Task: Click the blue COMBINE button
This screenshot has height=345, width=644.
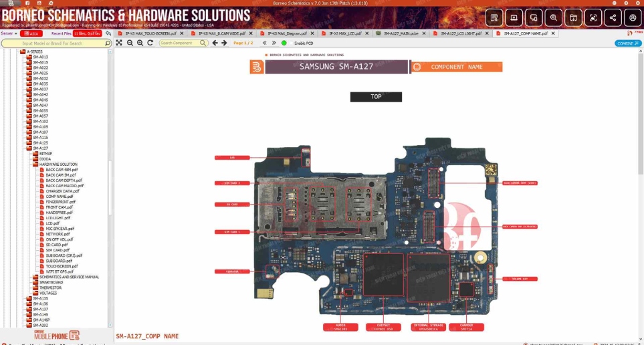Action: coord(628,43)
